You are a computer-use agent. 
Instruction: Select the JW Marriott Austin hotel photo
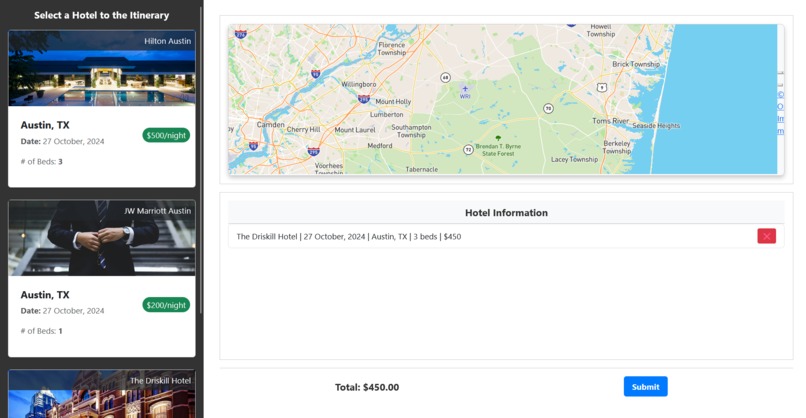pyautogui.click(x=102, y=238)
